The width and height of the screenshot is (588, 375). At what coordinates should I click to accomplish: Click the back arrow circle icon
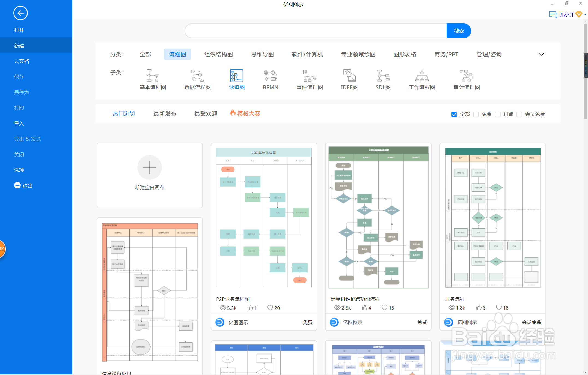click(20, 13)
